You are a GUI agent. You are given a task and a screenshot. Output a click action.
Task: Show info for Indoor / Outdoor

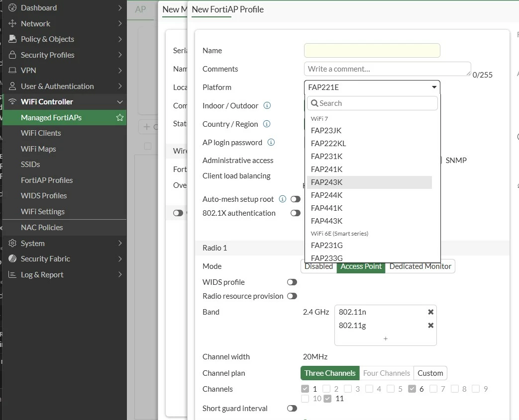267,105
